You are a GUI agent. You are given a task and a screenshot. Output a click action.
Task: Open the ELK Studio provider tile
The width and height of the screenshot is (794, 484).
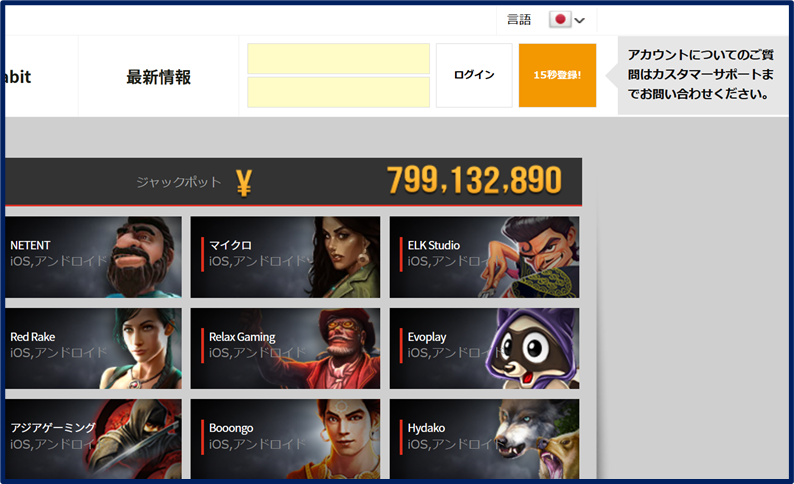point(484,257)
